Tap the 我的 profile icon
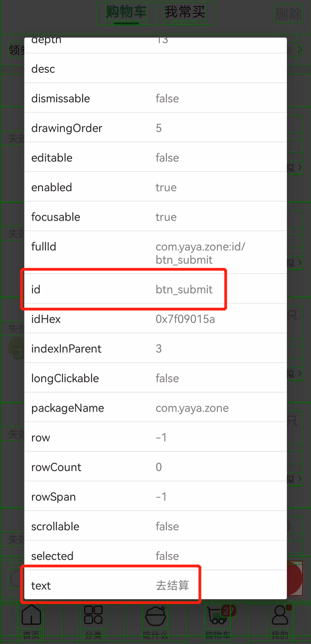Screen dimensions: 311x644 [x=280, y=616]
